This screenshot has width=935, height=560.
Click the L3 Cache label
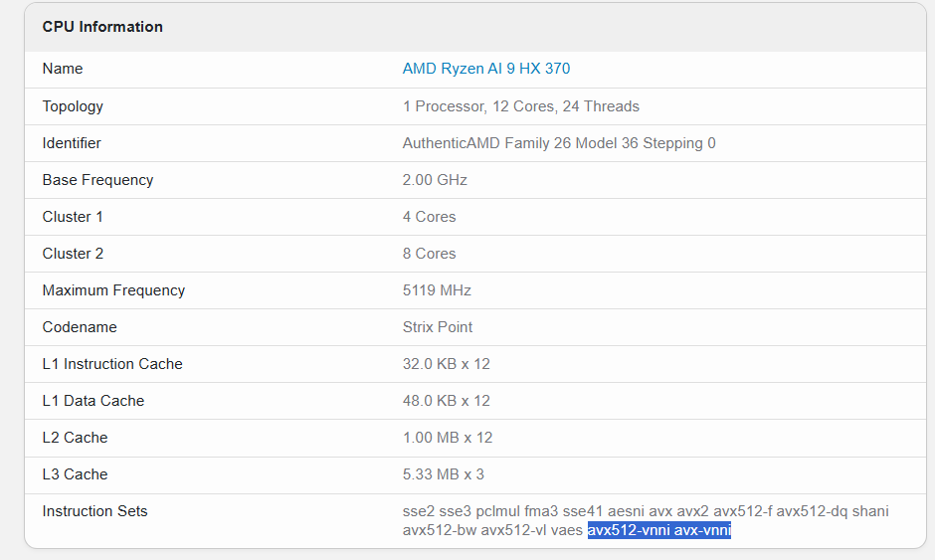point(76,474)
